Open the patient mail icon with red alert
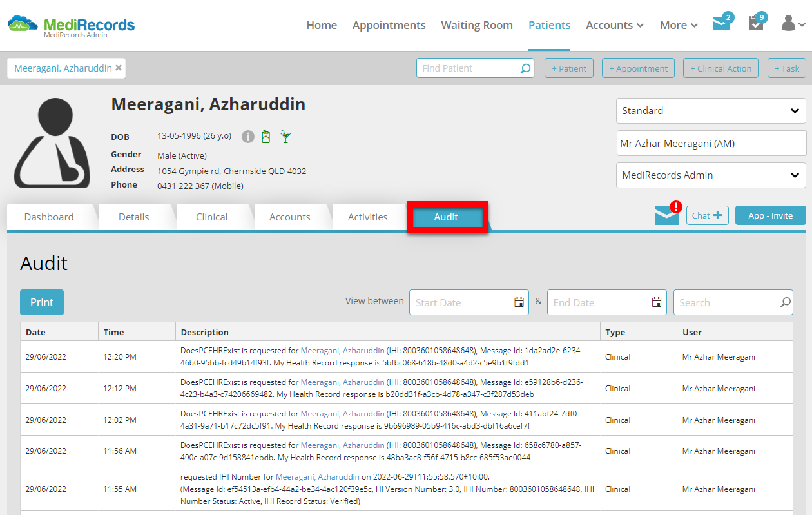 [x=667, y=215]
